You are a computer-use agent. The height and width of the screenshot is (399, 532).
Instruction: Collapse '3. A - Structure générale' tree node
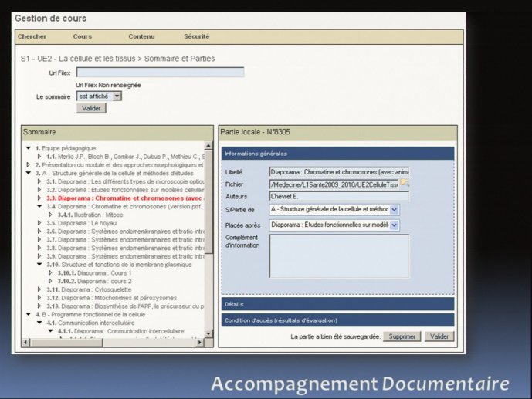point(29,173)
